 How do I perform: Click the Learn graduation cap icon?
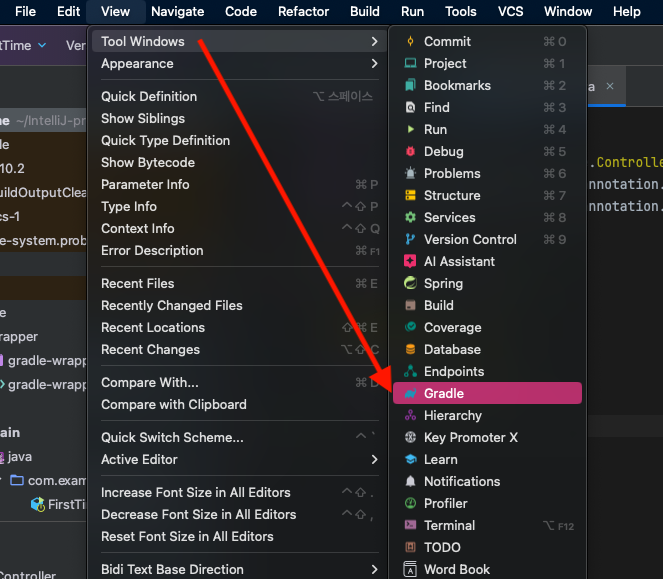click(x=410, y=459)
